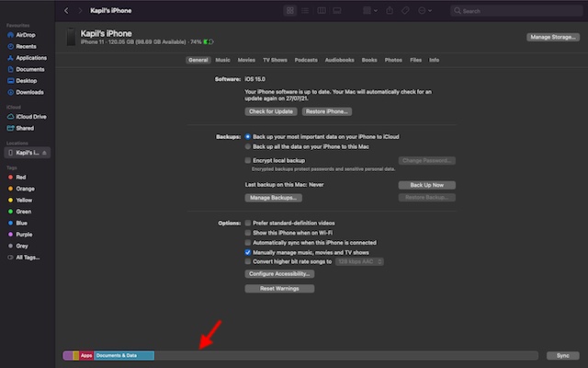Open iCloud Drive in the sidebar

coord(30,116)
